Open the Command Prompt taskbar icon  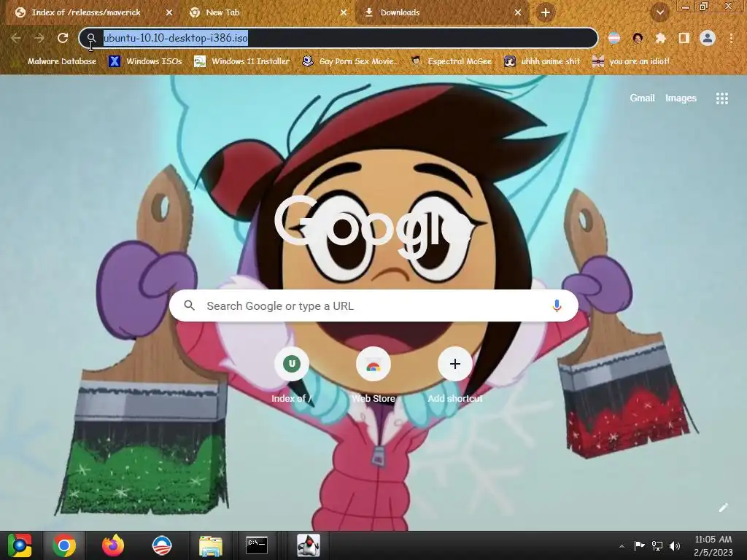point(256,545)
